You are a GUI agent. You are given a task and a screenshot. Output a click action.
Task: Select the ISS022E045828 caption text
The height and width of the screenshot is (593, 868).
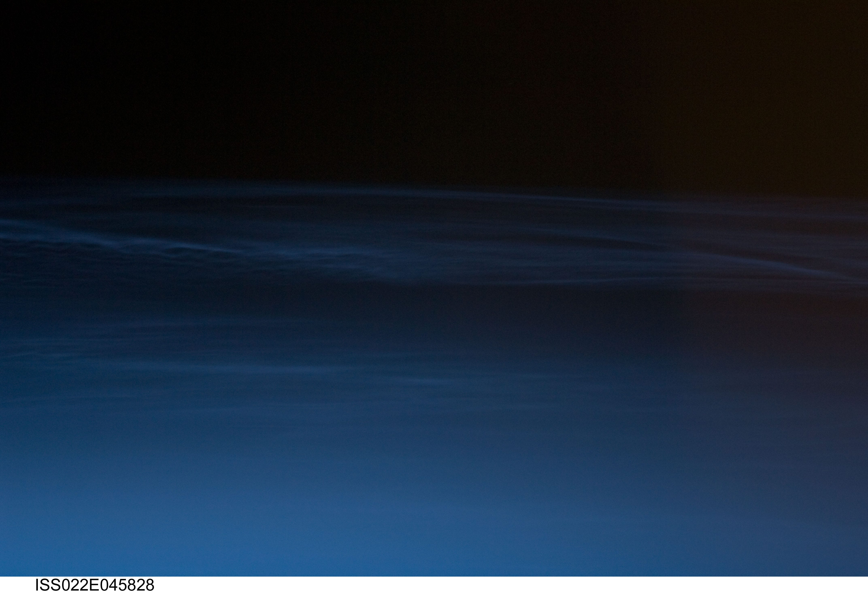point(95,585)
